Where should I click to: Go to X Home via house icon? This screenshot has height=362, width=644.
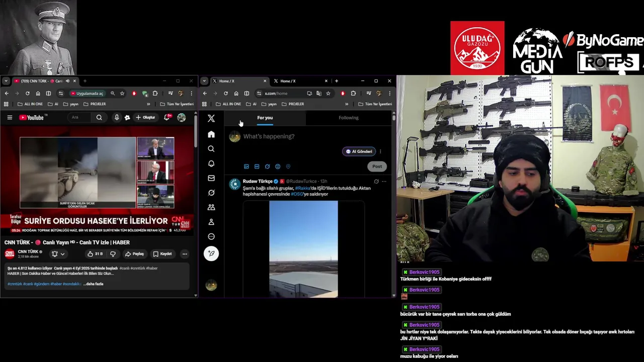coord(211,134)
